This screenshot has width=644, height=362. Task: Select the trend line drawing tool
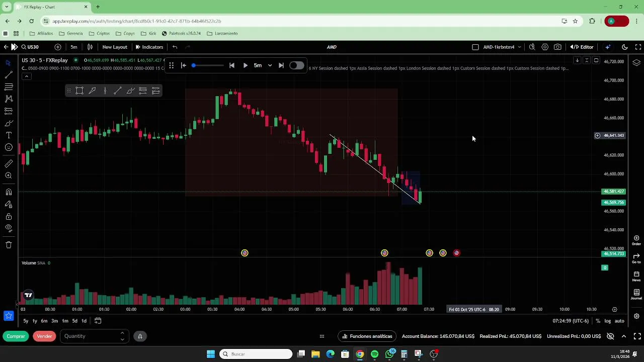9,75
